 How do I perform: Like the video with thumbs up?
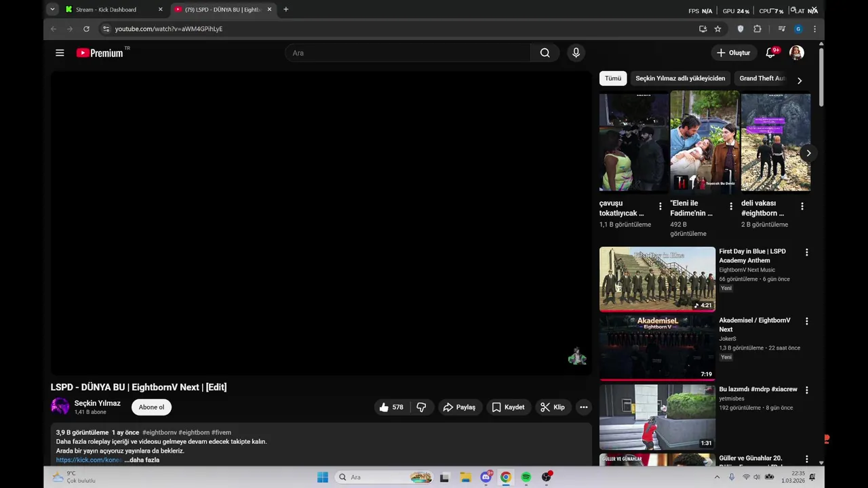[x=391, y=407]
